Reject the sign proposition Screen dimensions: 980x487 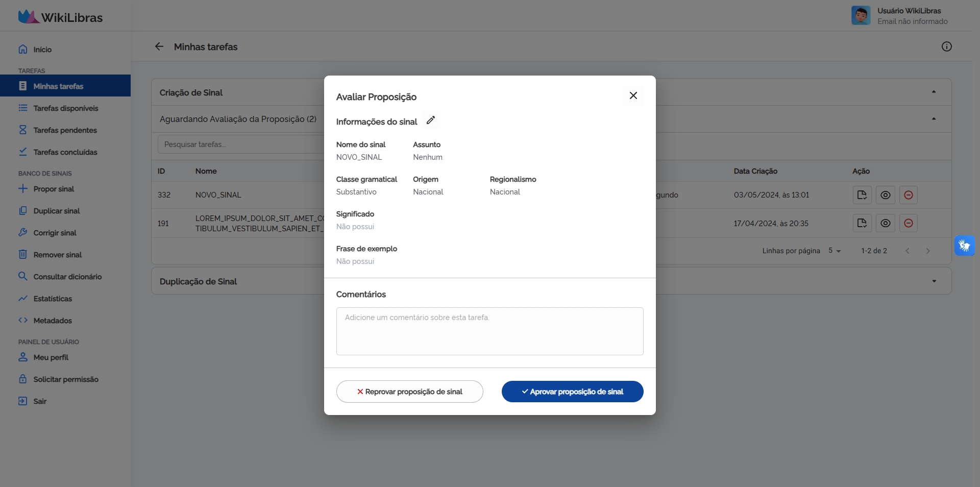(x=409, y=392)
